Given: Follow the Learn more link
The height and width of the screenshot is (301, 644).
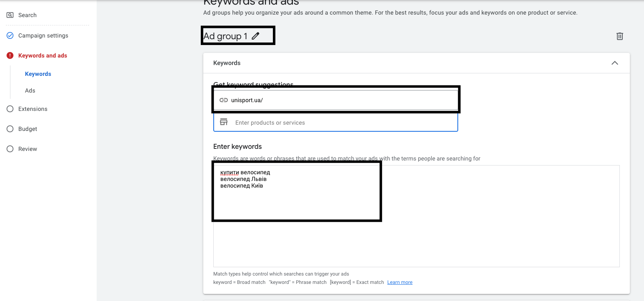Looking at the screenshot, I should click(399, 282).
